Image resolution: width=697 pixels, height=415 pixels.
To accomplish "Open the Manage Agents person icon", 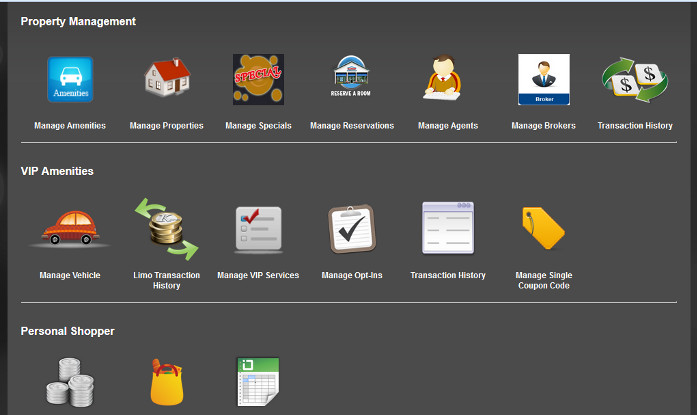I will click(447, 80).
